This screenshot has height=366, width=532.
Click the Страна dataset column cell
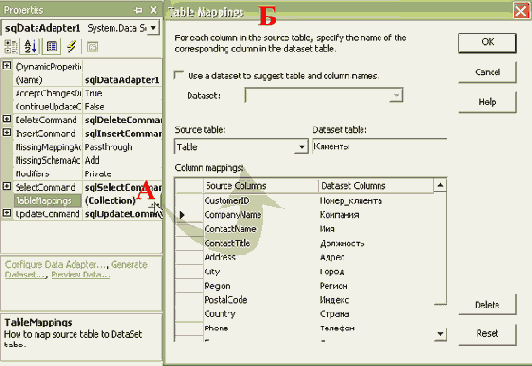click(376, 314)
